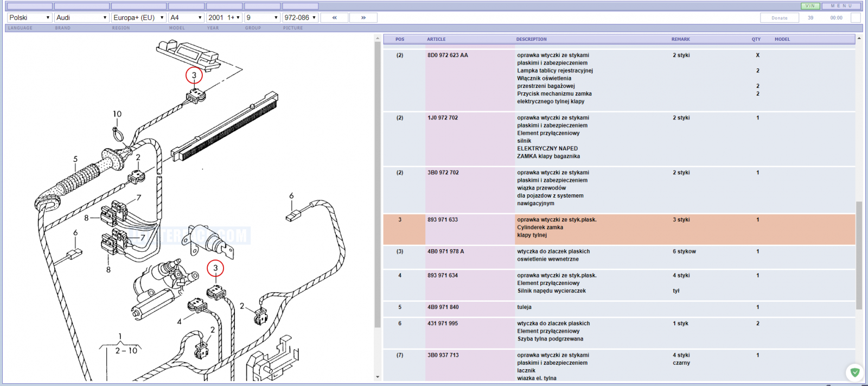This screenshot has width=868, height=386.
Task: Sort by the POS column header
Action: [x=400, y=39]
